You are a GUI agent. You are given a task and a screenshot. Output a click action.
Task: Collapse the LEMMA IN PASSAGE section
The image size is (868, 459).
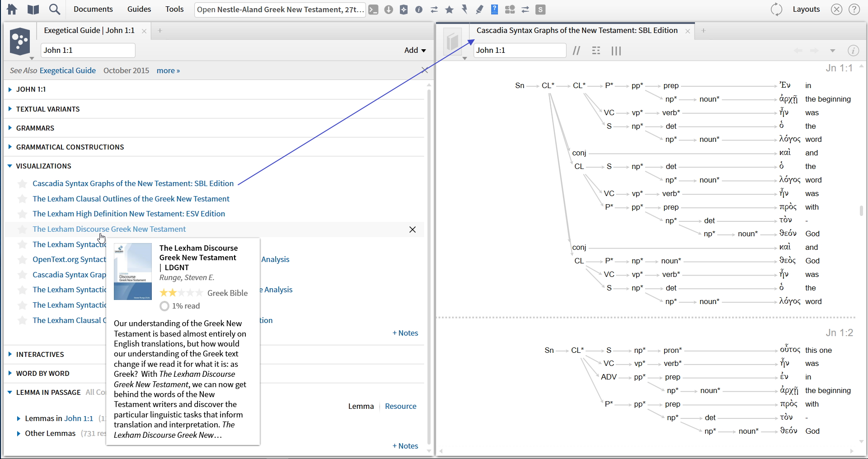[10, 392]
